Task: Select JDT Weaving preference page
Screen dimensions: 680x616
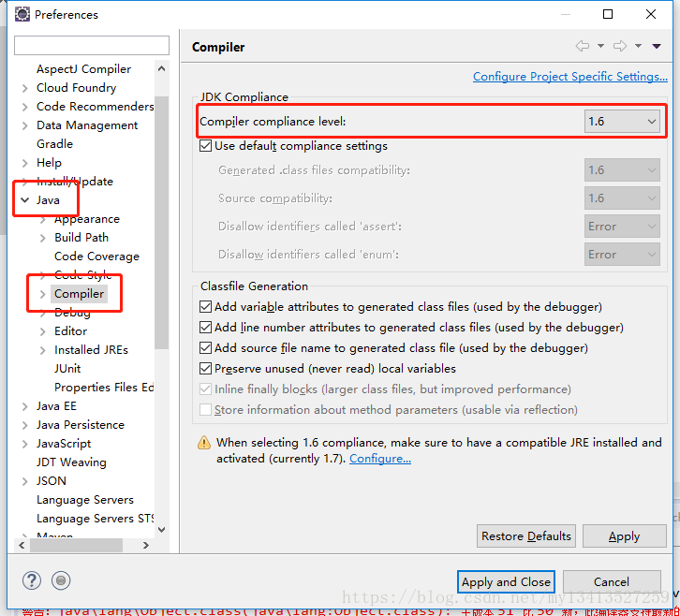Action: (x=71, y=462)
